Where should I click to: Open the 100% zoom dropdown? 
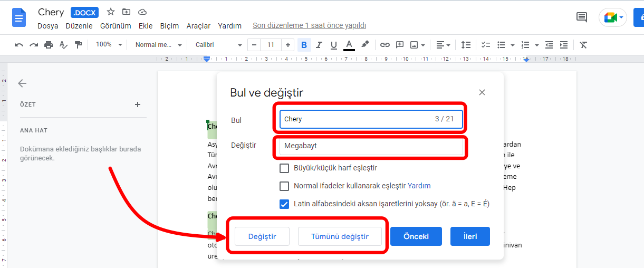click(109, 45)
